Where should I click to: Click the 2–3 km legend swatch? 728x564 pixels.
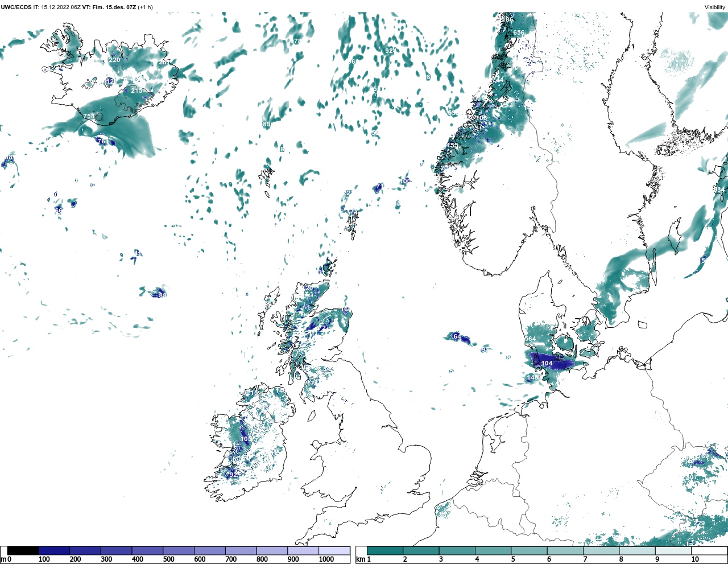pyautogui.click(x=421, y=550)
